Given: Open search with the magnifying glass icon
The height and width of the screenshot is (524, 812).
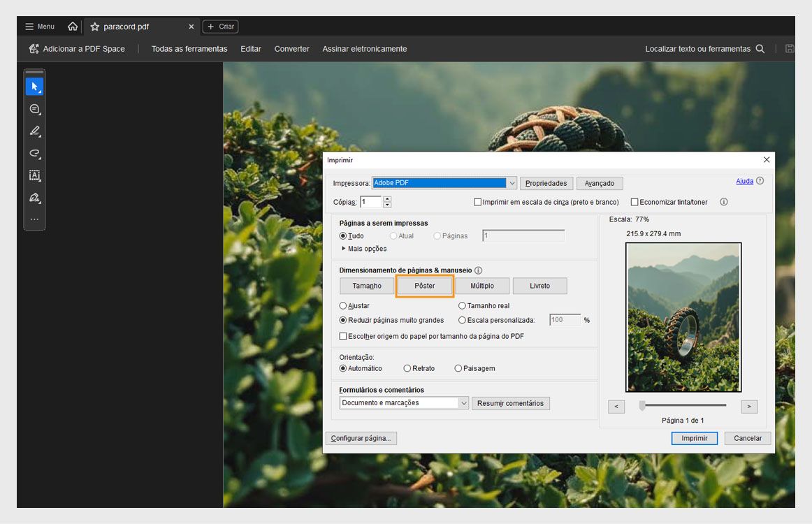Looking at the screenshot, I should [760, 49].
